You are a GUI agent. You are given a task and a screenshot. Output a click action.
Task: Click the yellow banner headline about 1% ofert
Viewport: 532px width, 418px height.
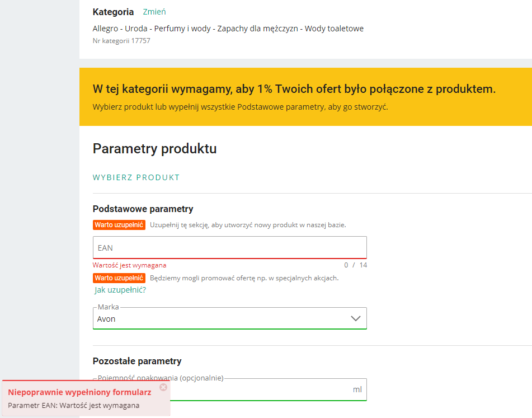(294, 89)
